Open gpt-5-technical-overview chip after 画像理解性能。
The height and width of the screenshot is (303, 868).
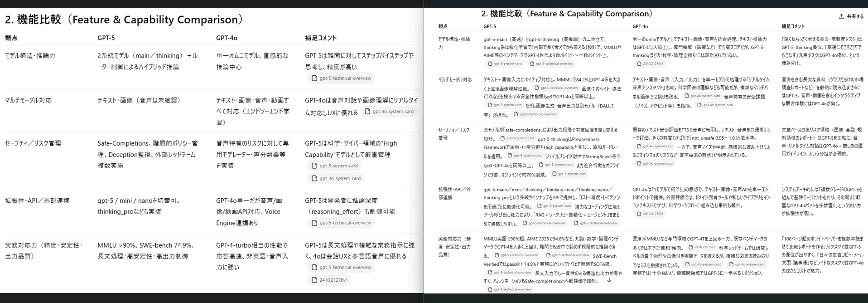tap(556, 88)
